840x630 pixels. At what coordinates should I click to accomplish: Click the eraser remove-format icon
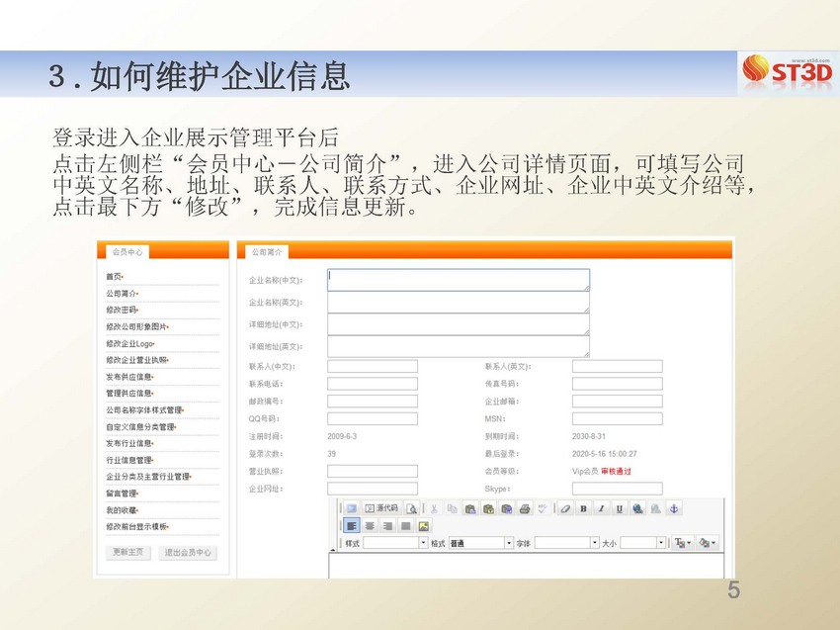565,508
